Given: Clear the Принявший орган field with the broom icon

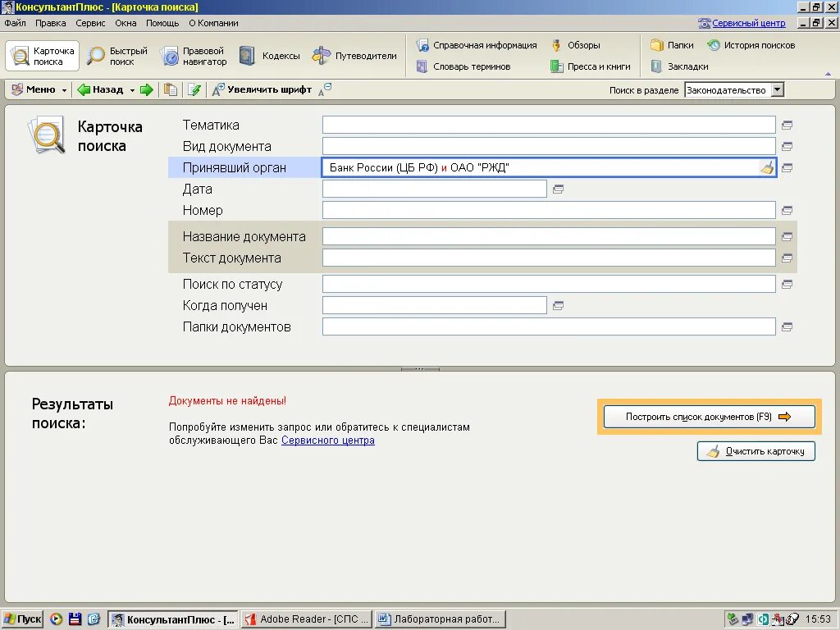Looking at the screenshot, I should pyautogui.click(x=767, y=167).
